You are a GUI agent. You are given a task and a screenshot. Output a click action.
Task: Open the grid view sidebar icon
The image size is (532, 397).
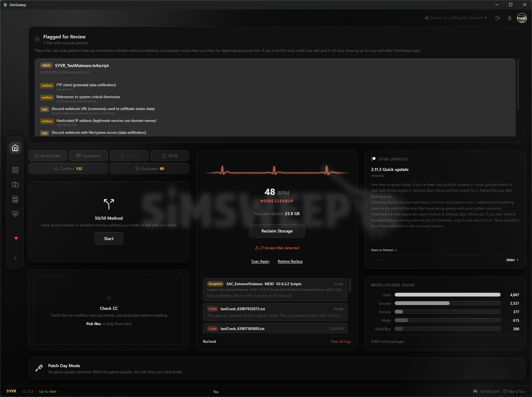[15, 170]
